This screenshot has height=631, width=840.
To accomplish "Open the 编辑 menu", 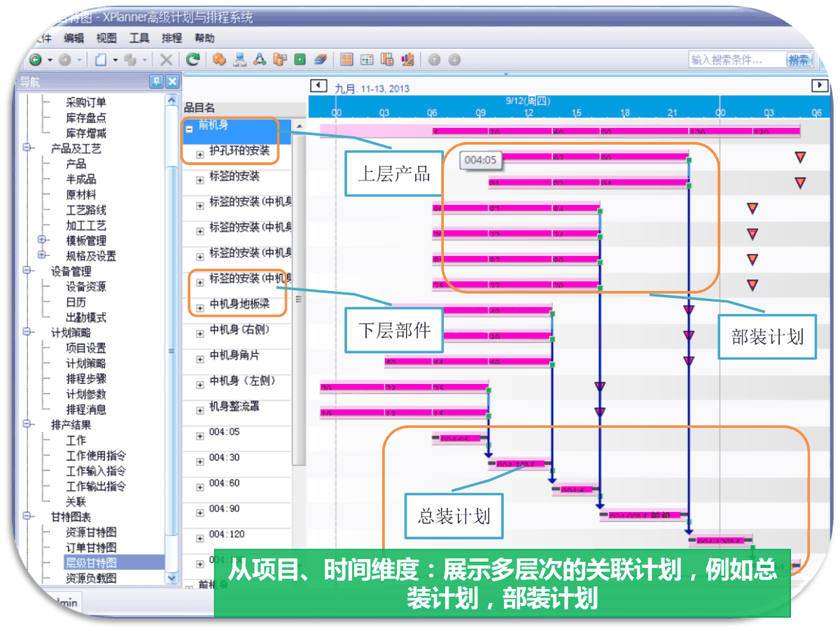I will pos(73,38).
